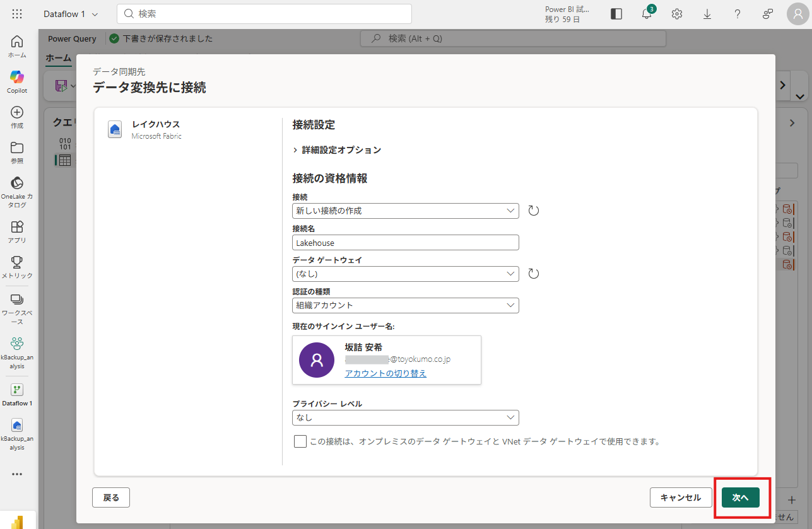The width and height of the screenshot is (812, 529).
Task: Select the ホーム ribbon tab
Action: tap(58, 57)
